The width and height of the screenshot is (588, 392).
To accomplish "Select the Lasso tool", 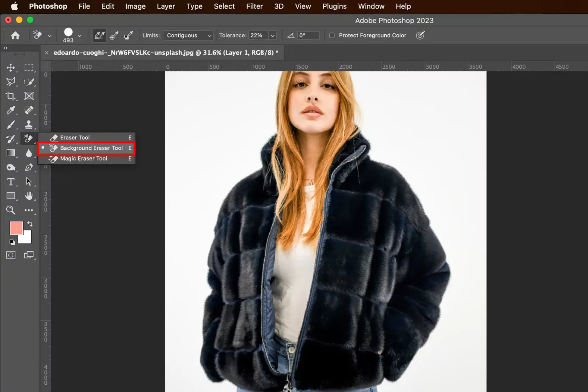I will [11, 82].
